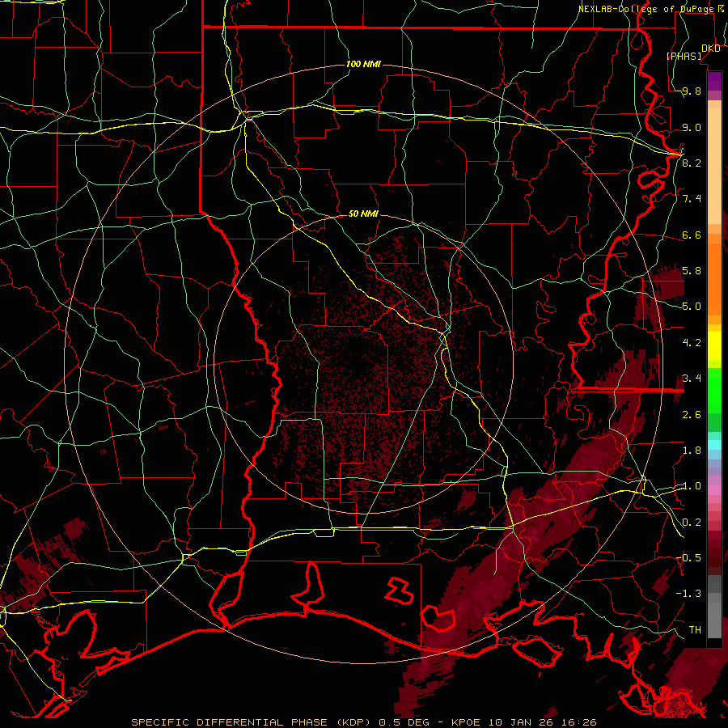
Task: Click the 'TH' threshold legend label
Action: (695, 629)
